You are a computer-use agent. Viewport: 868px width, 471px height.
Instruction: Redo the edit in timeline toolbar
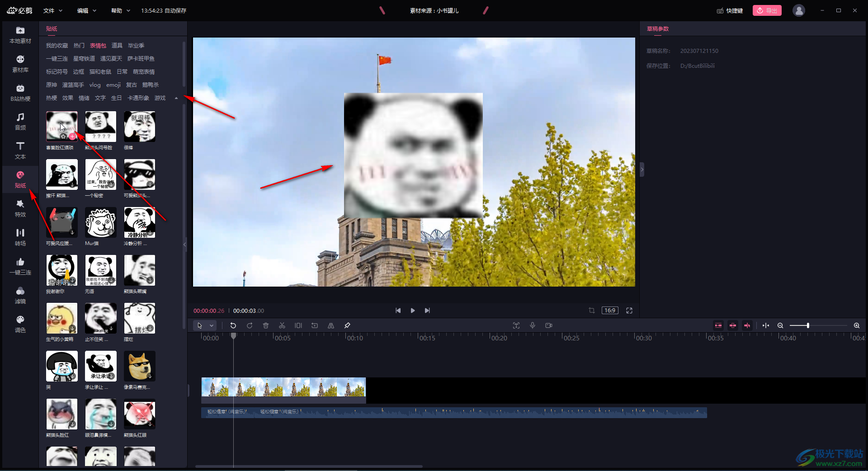tap(250, 325)
